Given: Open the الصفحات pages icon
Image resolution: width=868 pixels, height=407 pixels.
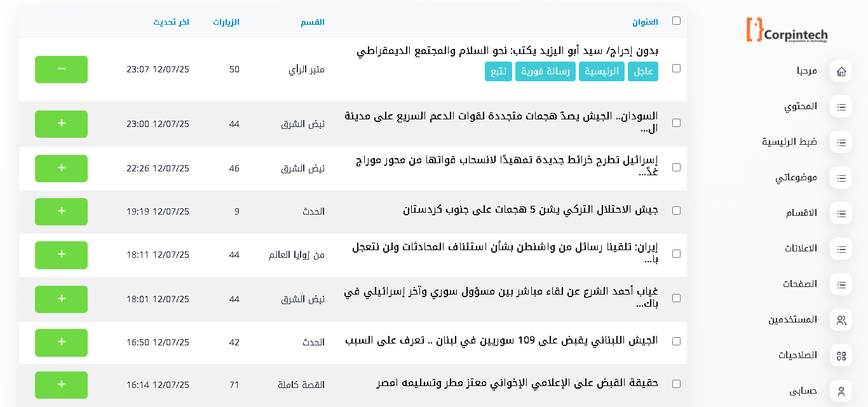Looking at the screenshot, I should 841,284.
